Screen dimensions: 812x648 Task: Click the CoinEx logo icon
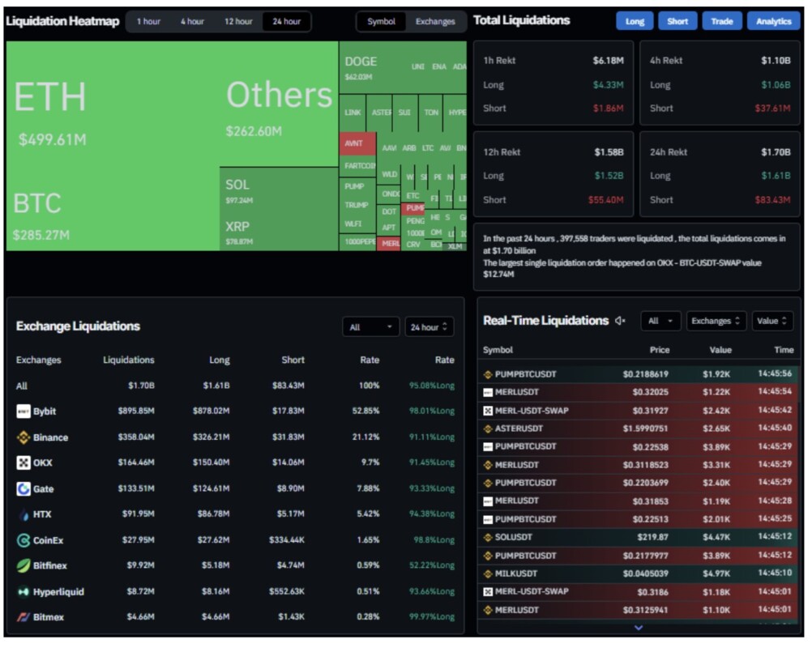tap(24, 540)
